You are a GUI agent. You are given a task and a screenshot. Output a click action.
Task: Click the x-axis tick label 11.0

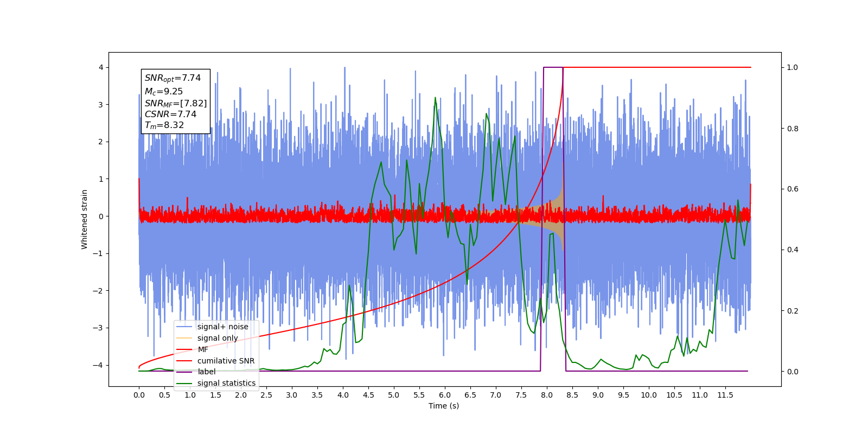700,395
